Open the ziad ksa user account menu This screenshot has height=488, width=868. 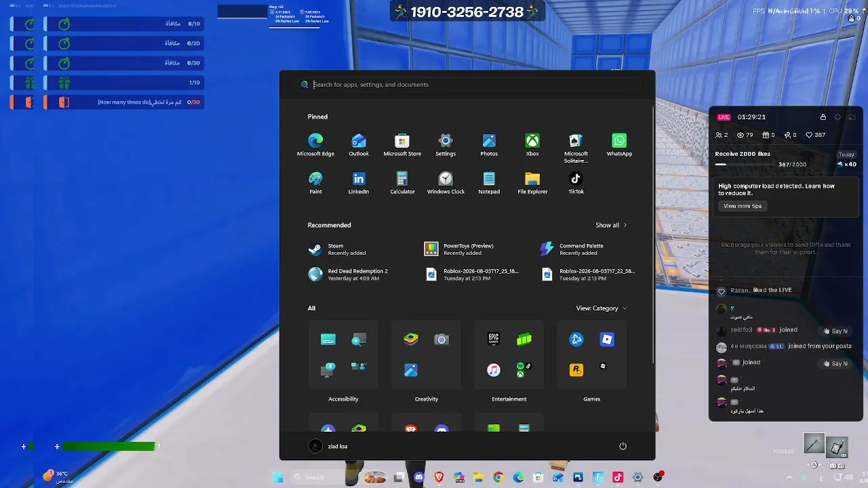coord(328,446)
